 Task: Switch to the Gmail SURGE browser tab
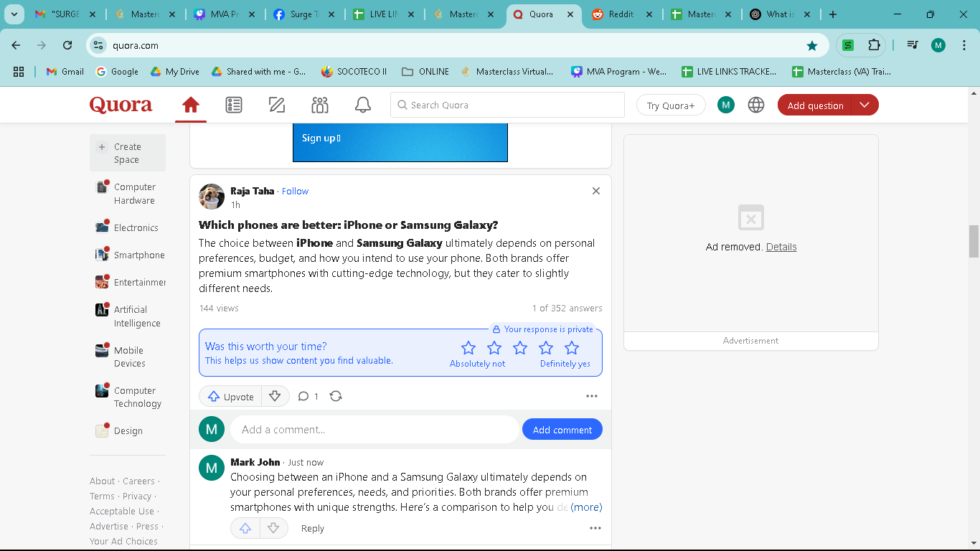tap(65, 14)
